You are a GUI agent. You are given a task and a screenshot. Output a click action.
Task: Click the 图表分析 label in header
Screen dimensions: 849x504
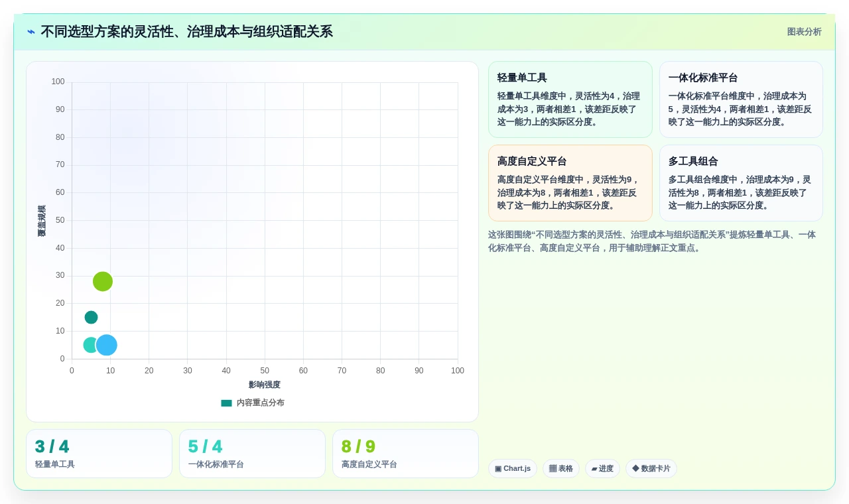coord(804,32)
